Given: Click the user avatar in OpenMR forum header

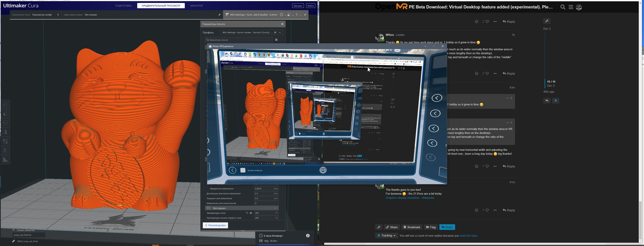Looking at the screenshot, I should tap(579, 7).
